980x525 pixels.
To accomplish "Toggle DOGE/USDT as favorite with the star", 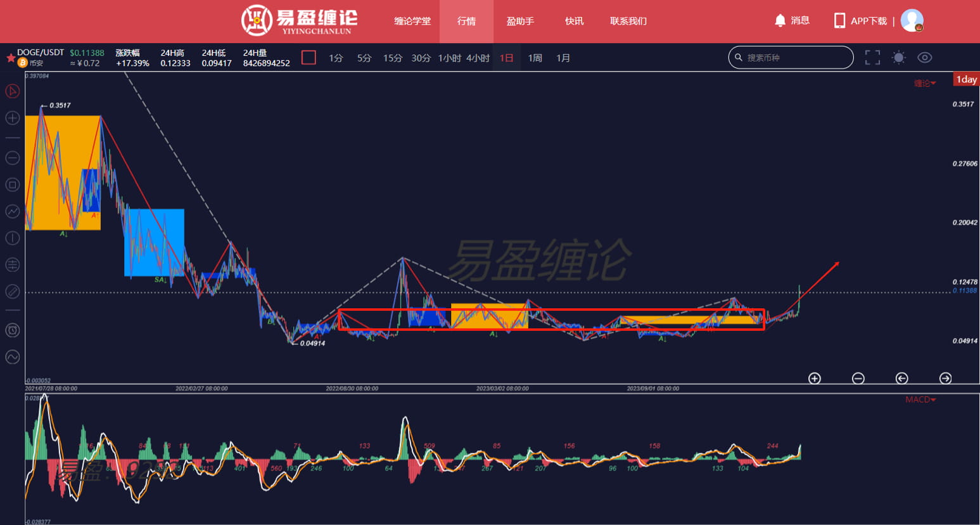I will point(11,58).
